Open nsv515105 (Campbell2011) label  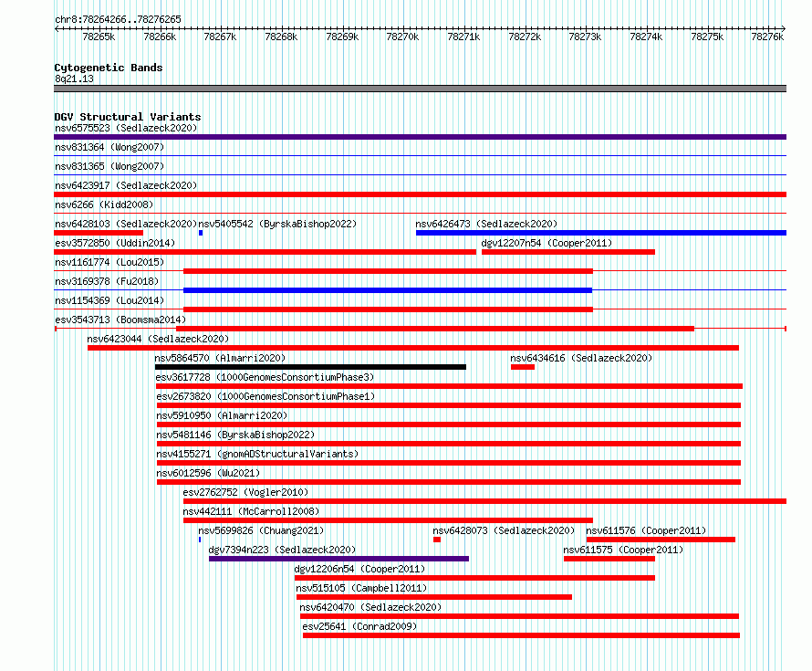pyautogui.click(x=361, y=588)
